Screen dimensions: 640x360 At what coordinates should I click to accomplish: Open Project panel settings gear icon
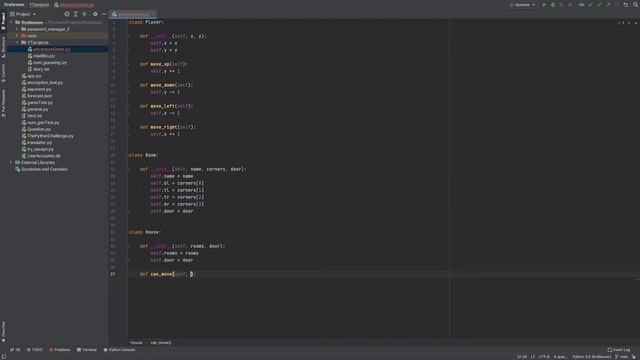tap(95, 14)
